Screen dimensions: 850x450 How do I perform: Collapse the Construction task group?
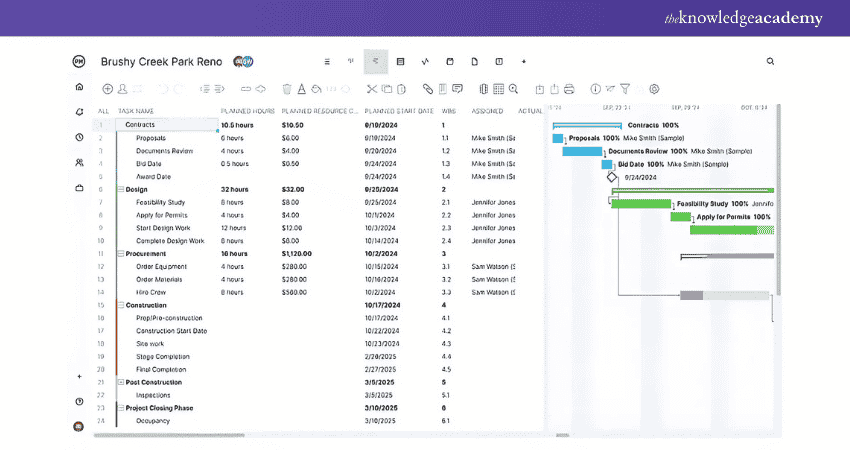point(121,305)
